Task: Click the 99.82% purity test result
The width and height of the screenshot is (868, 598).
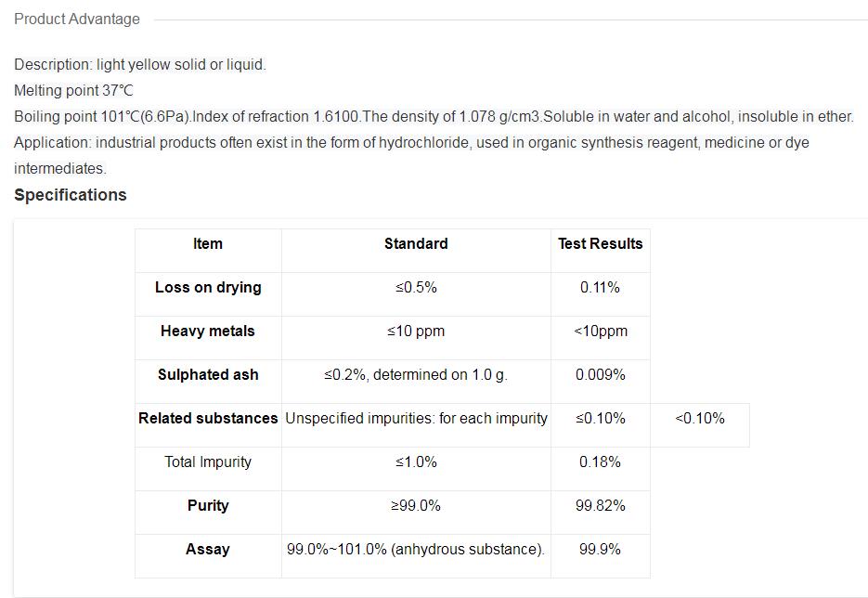Action: pyautogui.click(x=600, y=506)
